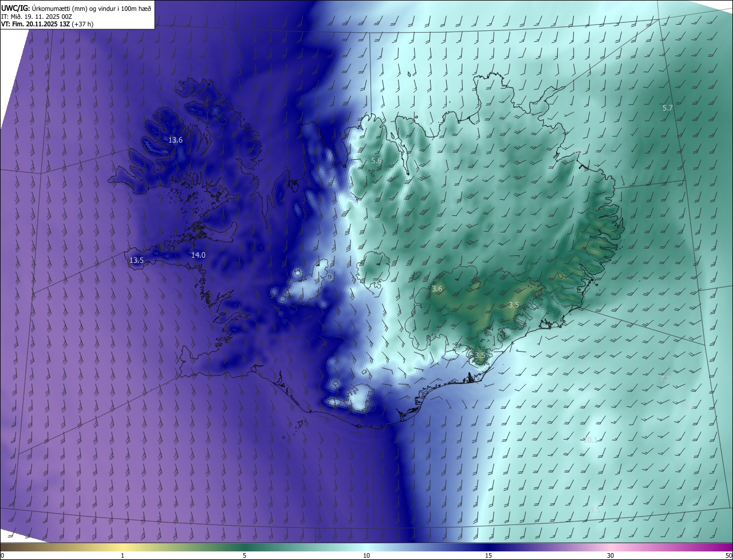
Task: Click the 5 tick label on the color scale
Action: (x=245, y=555)
